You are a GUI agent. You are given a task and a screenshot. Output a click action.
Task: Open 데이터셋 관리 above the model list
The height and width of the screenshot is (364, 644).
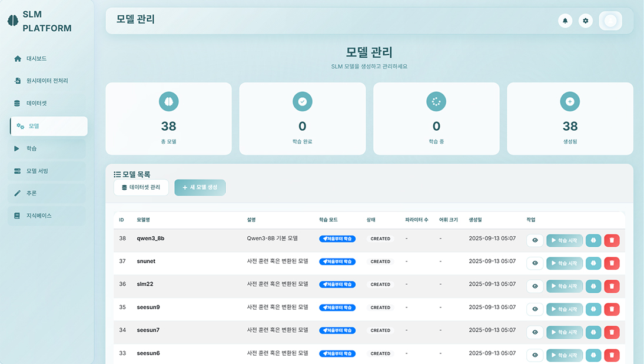pos(141,187)
